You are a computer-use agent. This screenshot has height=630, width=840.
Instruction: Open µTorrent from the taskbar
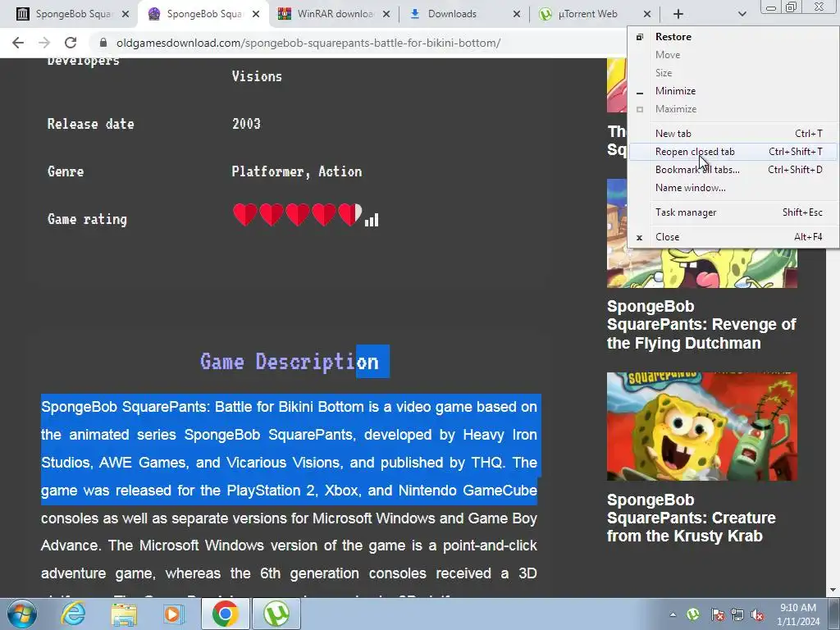[x=276, y=614]
